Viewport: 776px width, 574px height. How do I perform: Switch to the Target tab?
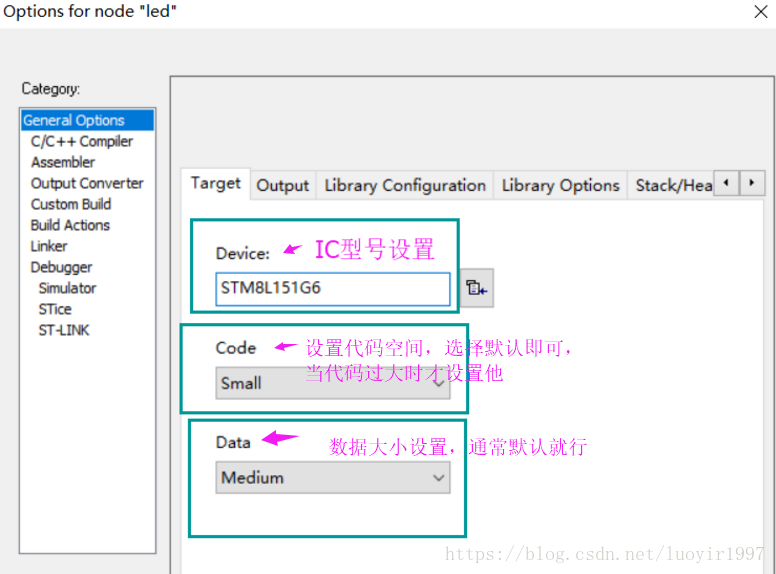(x=216, y=184)
